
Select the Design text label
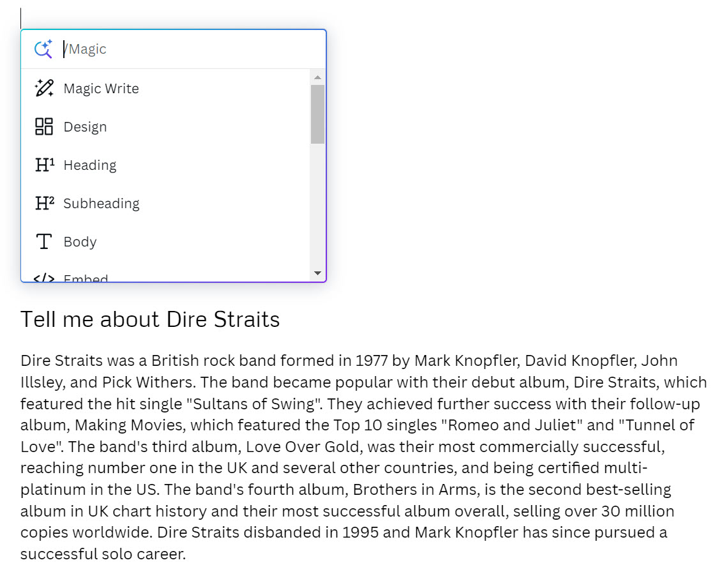pyautogui.click(x=85, y=127)
